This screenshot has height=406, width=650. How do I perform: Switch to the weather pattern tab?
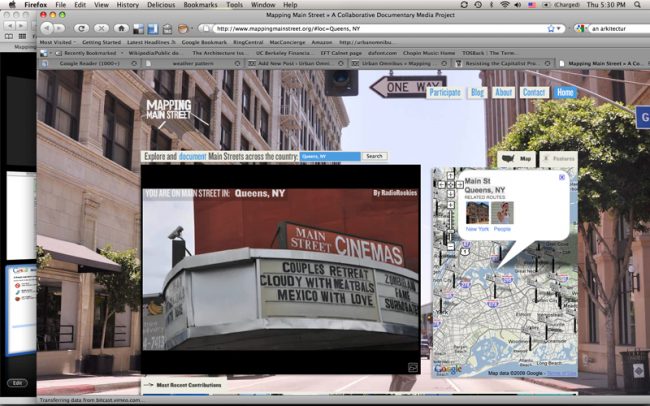[x=193, y=63]
